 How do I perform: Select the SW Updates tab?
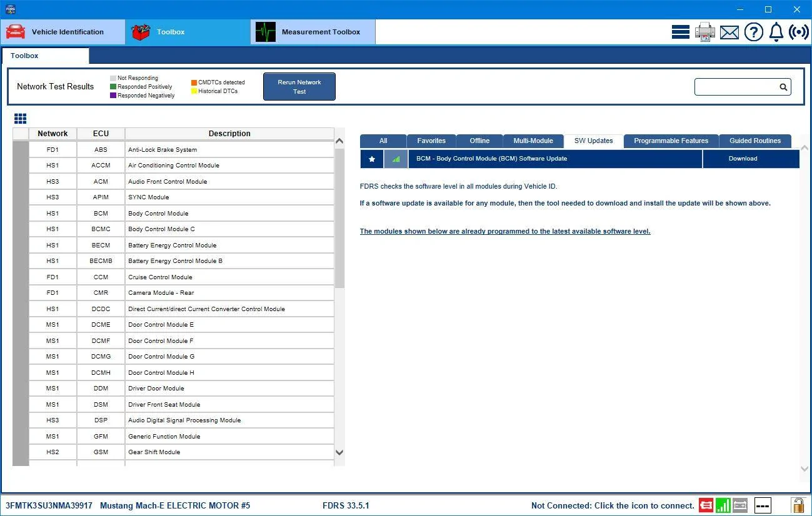[594, 141]
